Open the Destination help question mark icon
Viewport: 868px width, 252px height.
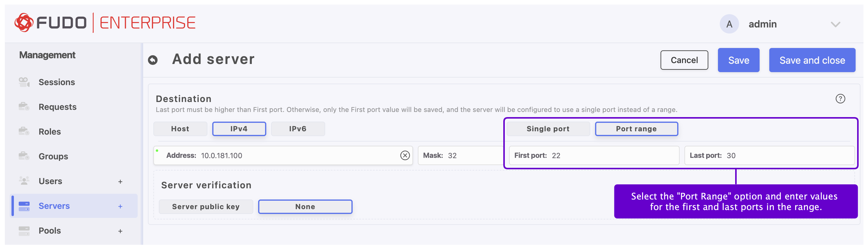[x=840, y=99]
